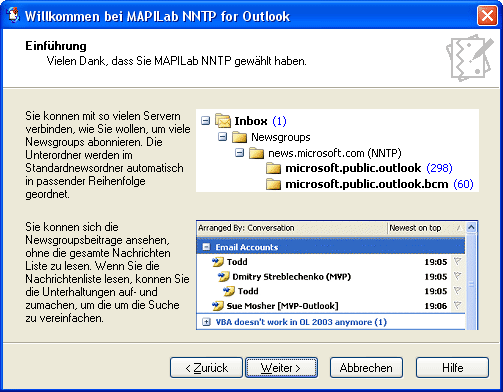Collapse the news.microsoft.com node
Image resolution: width=503 pixels, height=392 pixels.
(239, 153)
